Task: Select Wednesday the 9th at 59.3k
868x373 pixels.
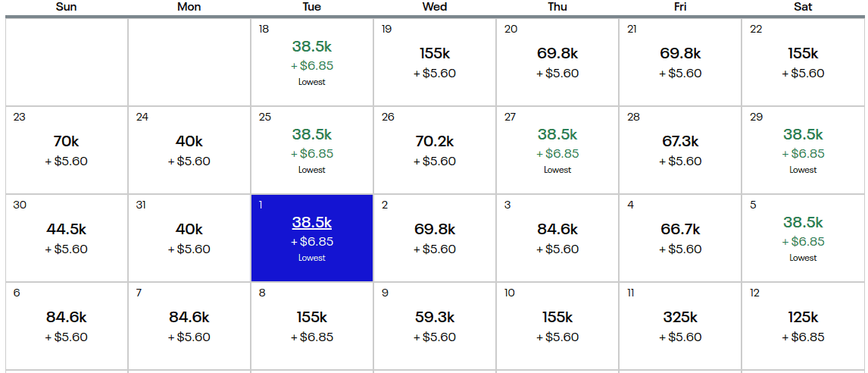Action: pyautogui.click(x=435, y=326)
